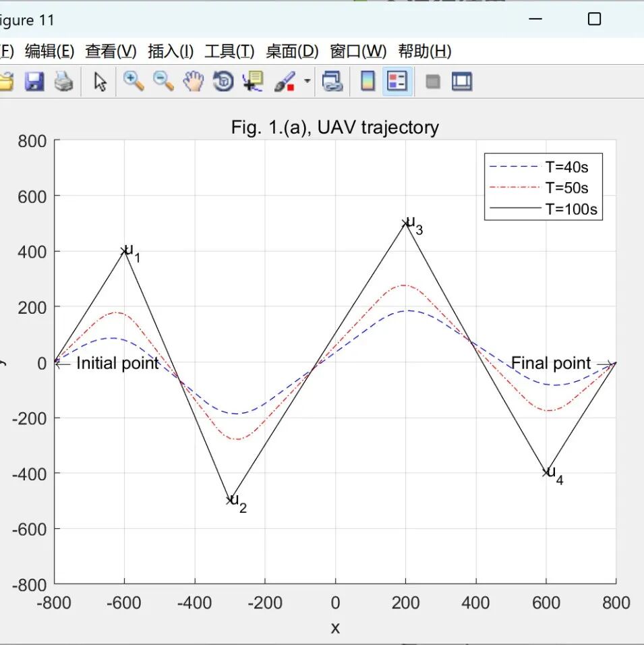
Task: Click the x axis label
Action: [x=335, y=627]
